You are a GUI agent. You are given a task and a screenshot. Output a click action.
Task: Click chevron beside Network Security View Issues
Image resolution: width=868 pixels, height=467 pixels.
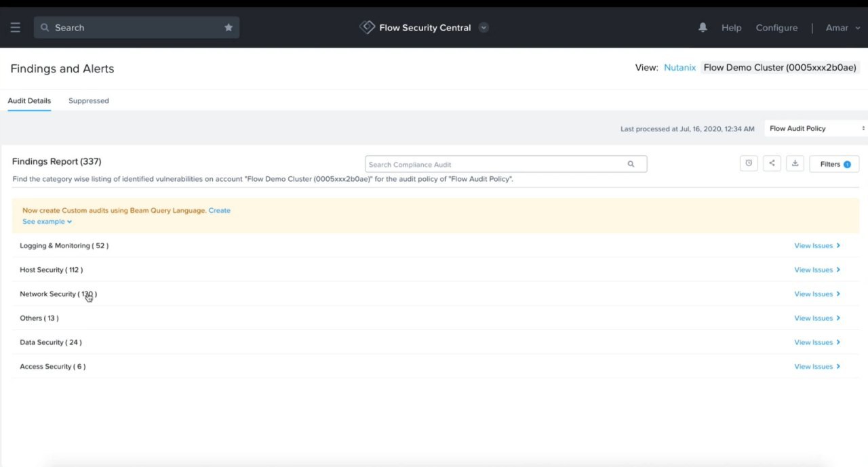(839, 294)
